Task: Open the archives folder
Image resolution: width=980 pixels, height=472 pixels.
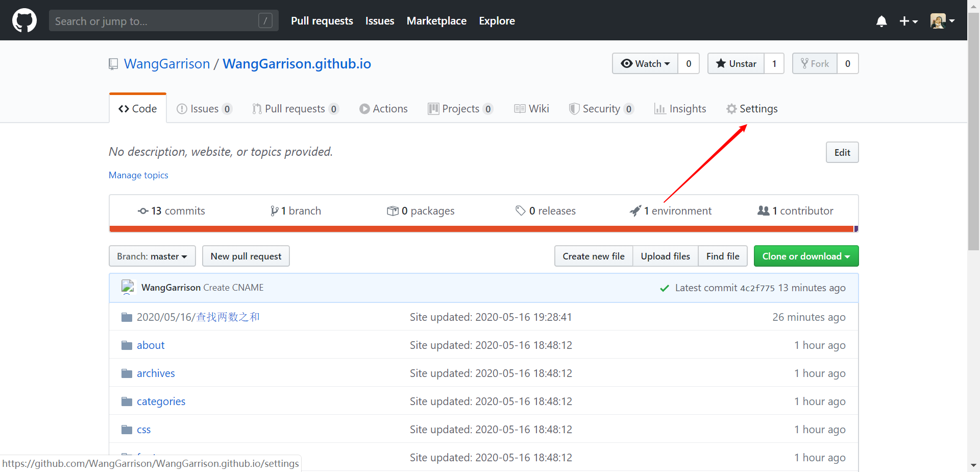Action: [x=156, y=373]
